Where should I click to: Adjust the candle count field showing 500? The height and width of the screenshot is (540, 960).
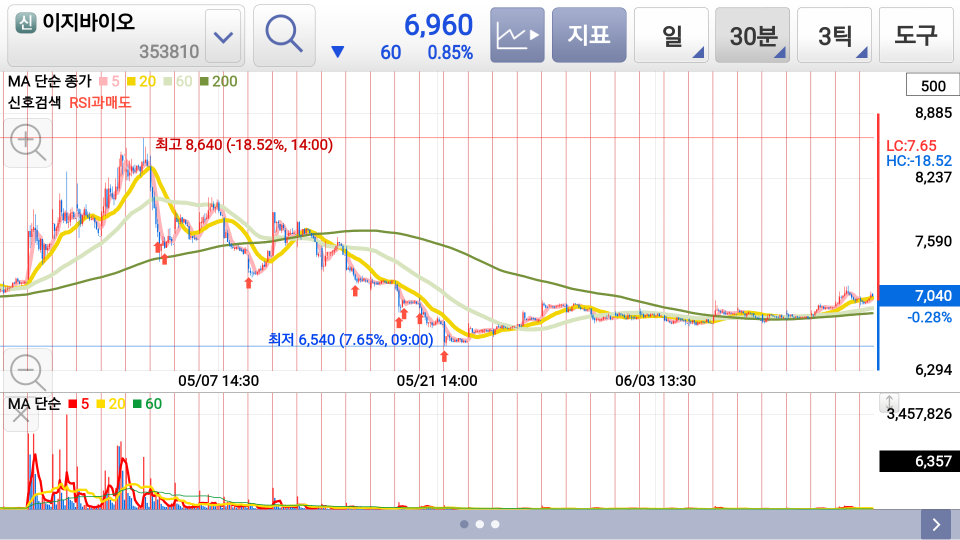[x=932, y=85]
